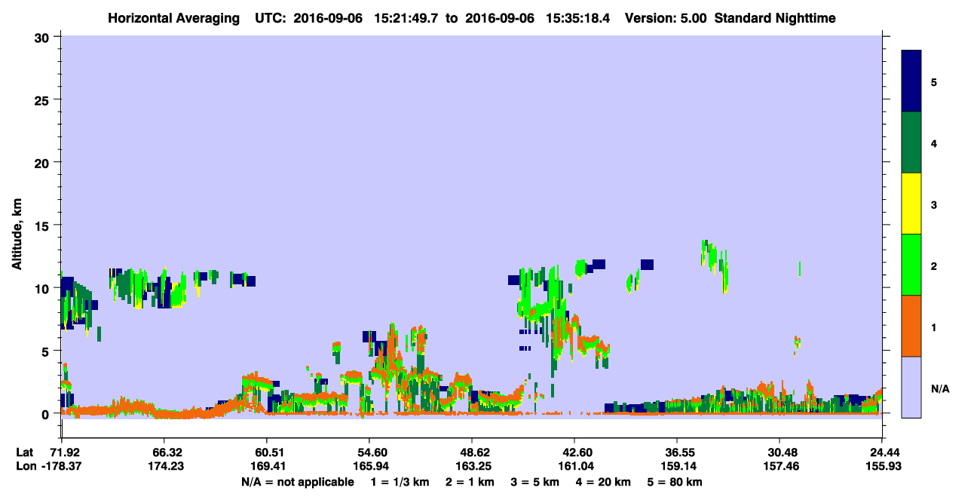Click the dark green colorbar segment labeled 4
Image resolution: width=980 pixels, height=503 pixels.
click(911, 143)
